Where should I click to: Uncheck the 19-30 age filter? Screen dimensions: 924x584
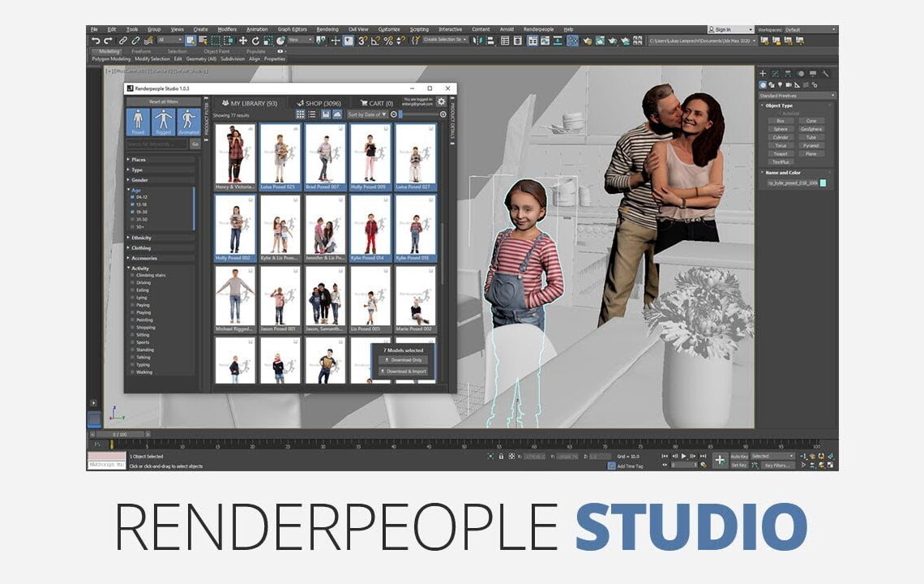[132, 212]
